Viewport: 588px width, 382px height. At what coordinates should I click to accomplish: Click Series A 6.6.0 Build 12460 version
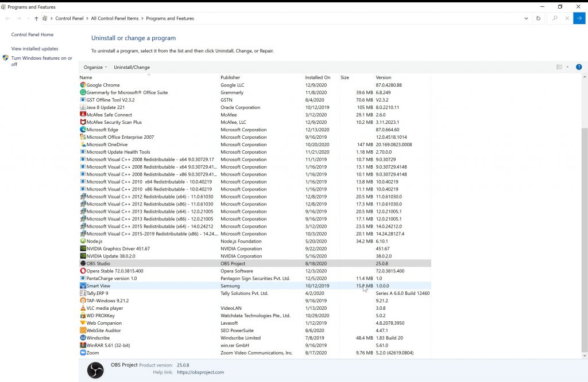403,293
